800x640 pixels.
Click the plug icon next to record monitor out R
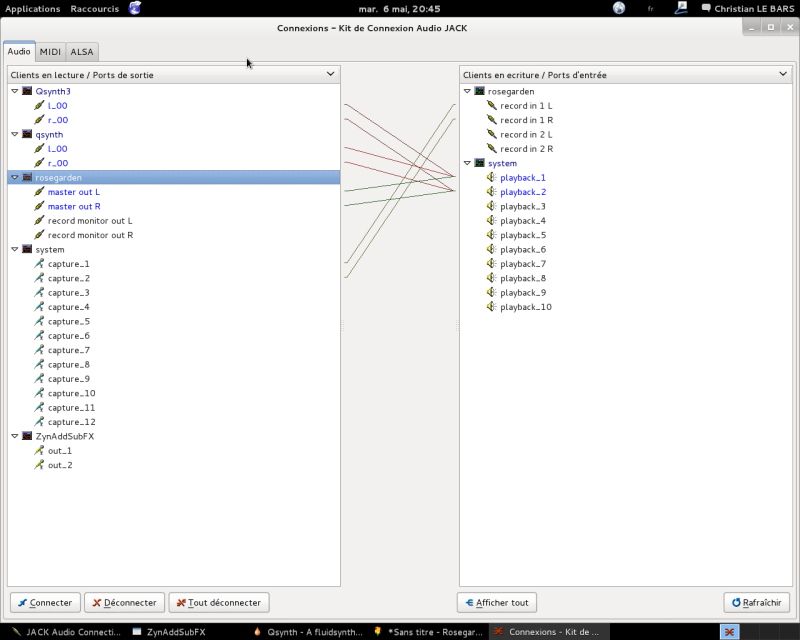[x=39, y=235]
